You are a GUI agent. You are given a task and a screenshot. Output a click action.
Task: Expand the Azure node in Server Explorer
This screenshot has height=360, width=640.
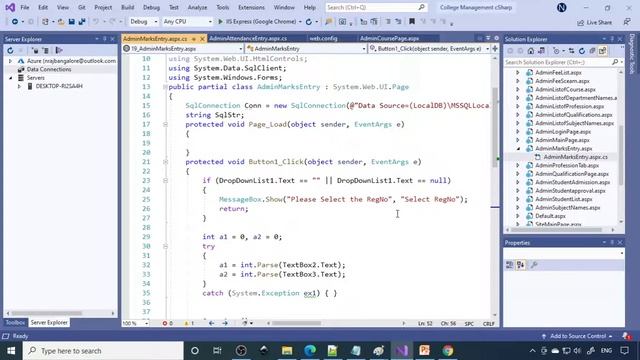(x=10, y=61)
